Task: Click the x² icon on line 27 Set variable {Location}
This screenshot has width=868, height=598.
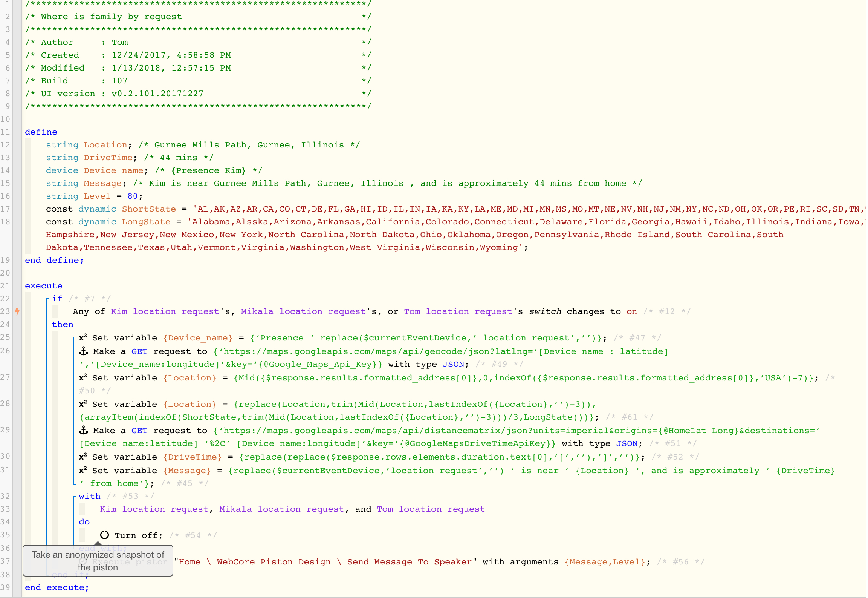Action: pos(83,377)
